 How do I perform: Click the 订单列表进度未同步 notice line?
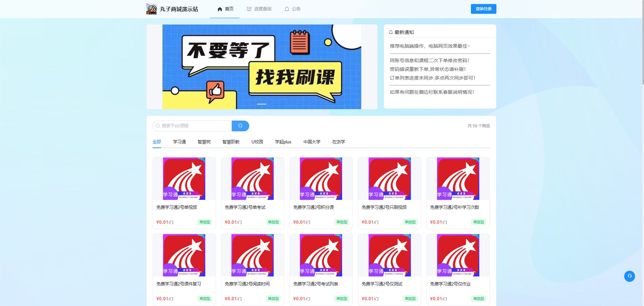tap(433, 78)
